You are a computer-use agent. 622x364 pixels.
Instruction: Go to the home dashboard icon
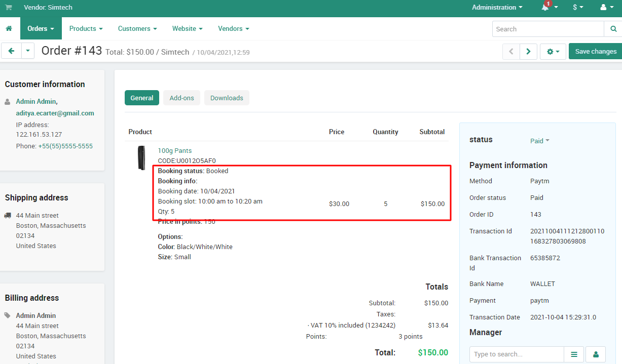click(x=9, y=28)
